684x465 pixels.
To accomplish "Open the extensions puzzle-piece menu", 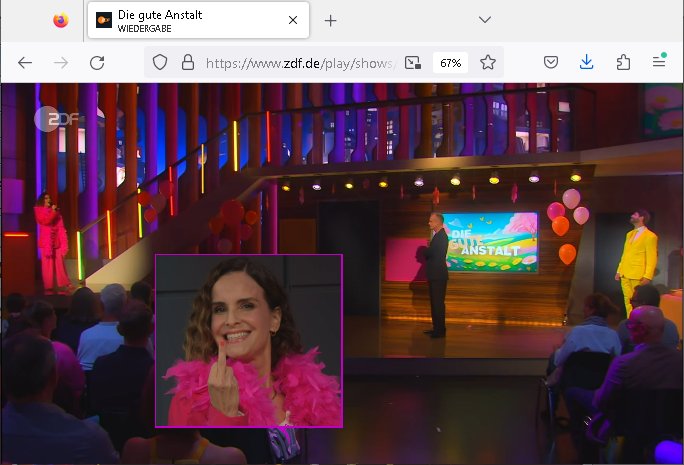I will click(x=623, y=62).
